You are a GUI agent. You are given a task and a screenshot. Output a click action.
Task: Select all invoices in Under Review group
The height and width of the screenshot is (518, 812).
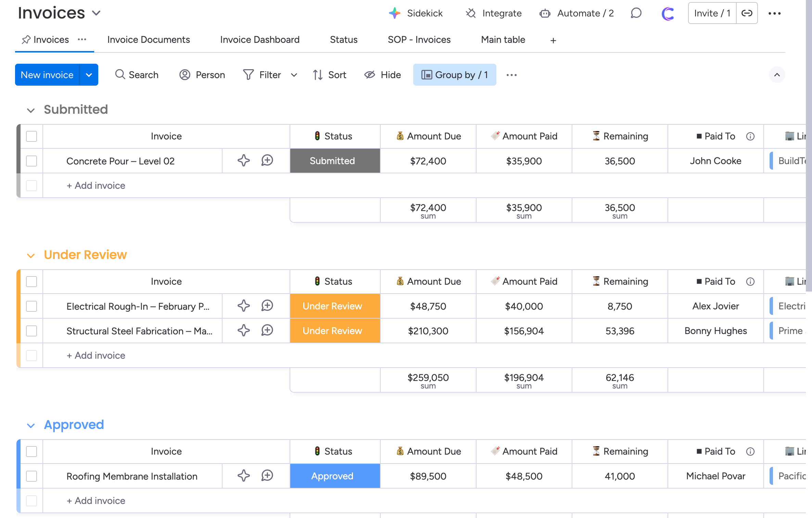click(31, 282)
